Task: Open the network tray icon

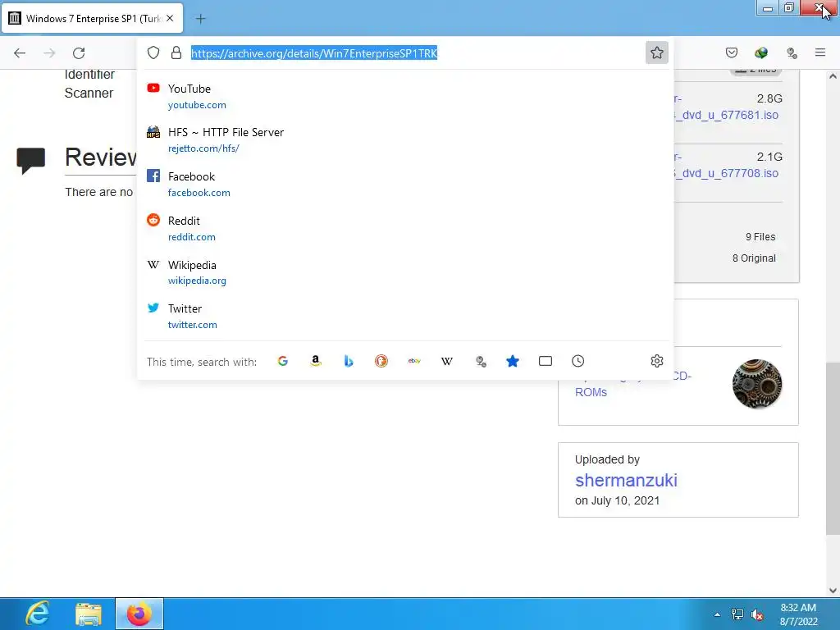Action: tap(737, 614)
